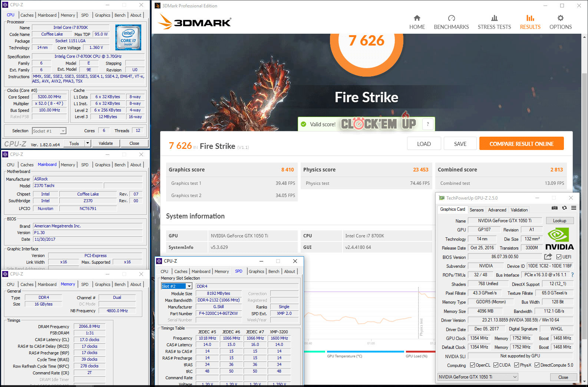The height and width of the screenshot is (387, 588).
Task: Click COMPARE RESULT ONLINE button
Action: 521,144
